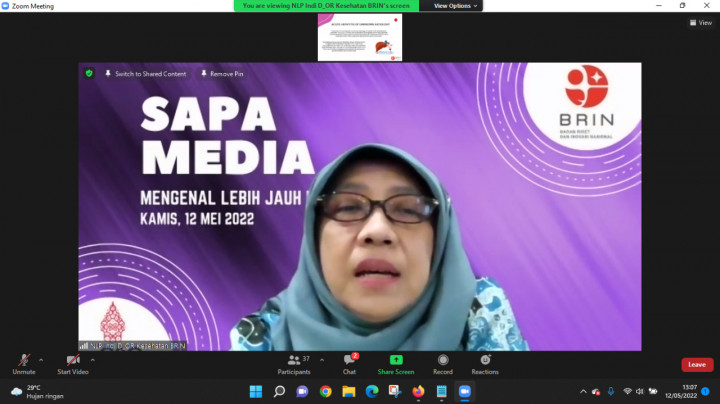Open the View layout button
Viewport: 720px width, 404px height.
point(701,22)
